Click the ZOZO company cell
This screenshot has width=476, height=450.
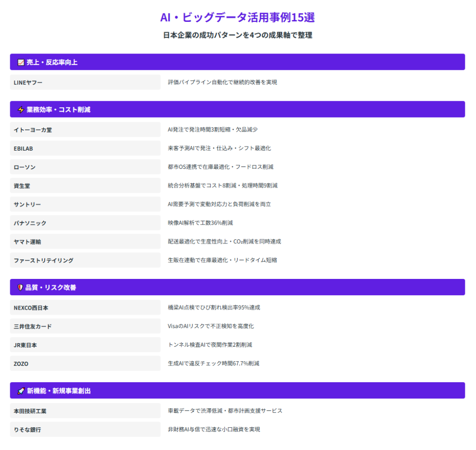tap(85, 364)
